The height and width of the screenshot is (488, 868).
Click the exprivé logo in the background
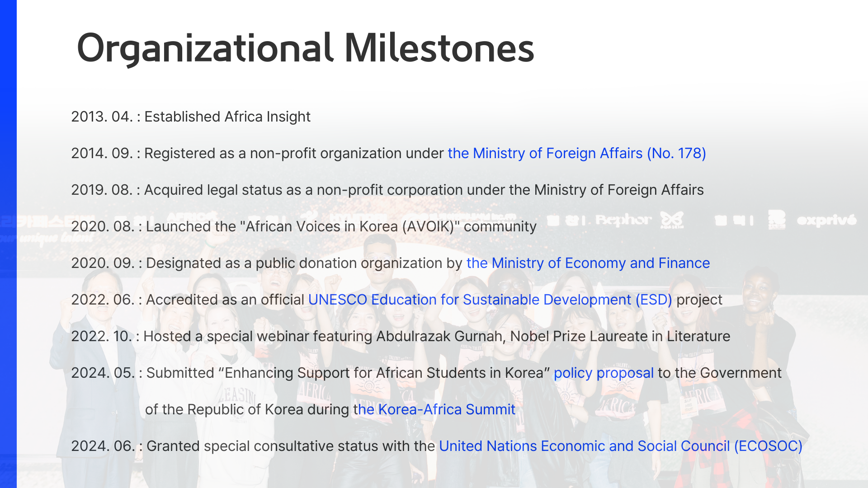[x=826, y=220]
